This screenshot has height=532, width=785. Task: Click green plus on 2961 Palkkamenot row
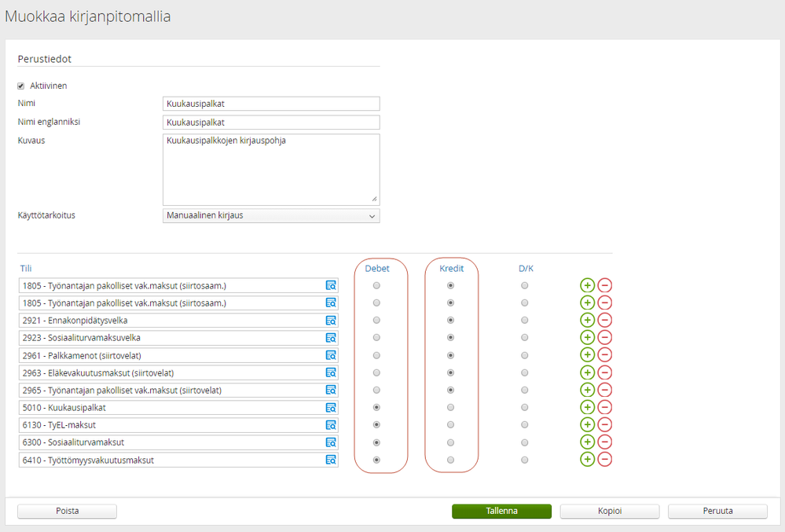(x=587, y=355)
